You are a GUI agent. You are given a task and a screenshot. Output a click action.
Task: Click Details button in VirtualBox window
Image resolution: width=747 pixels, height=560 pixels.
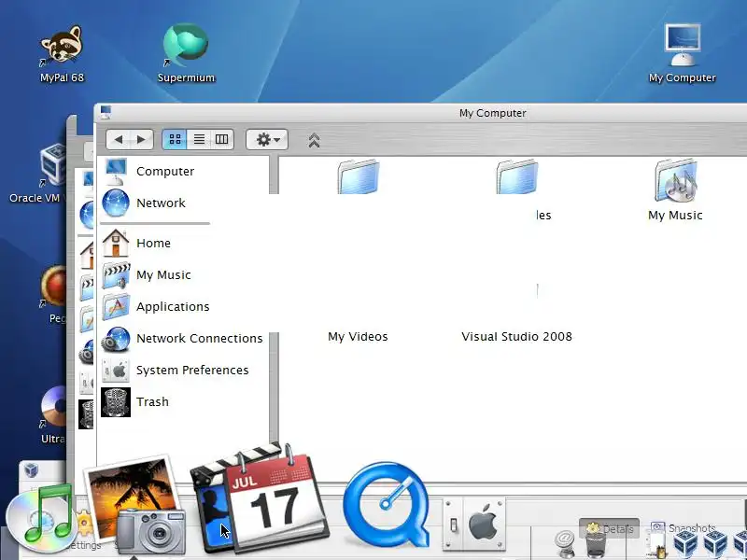(x=610, y=528)
